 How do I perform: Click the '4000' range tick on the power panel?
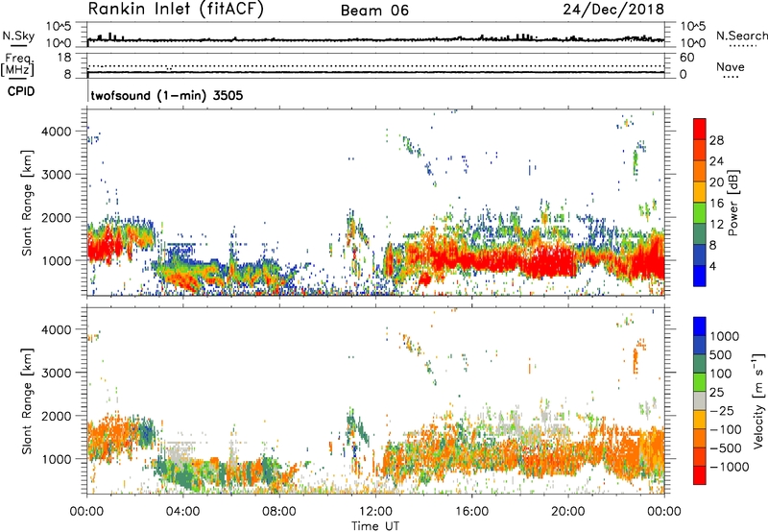56,132
